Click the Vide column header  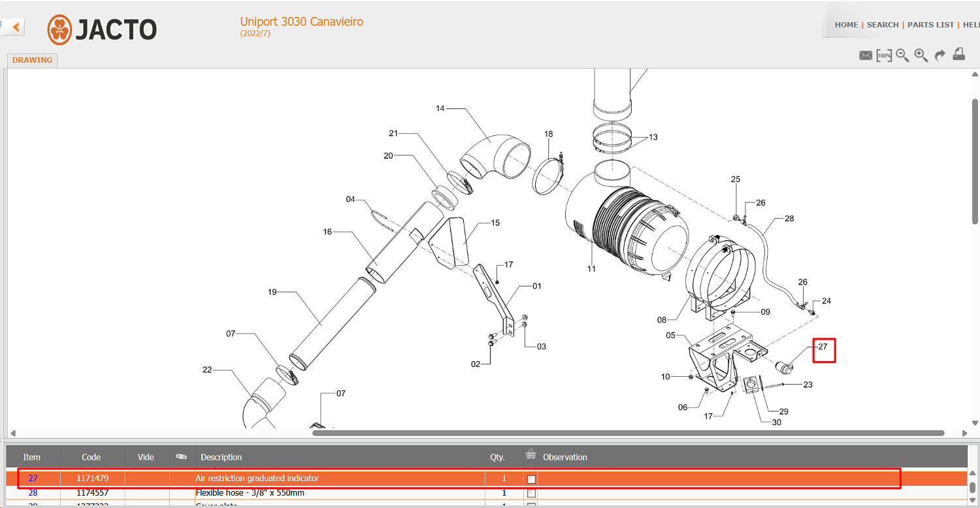point(146,457)
